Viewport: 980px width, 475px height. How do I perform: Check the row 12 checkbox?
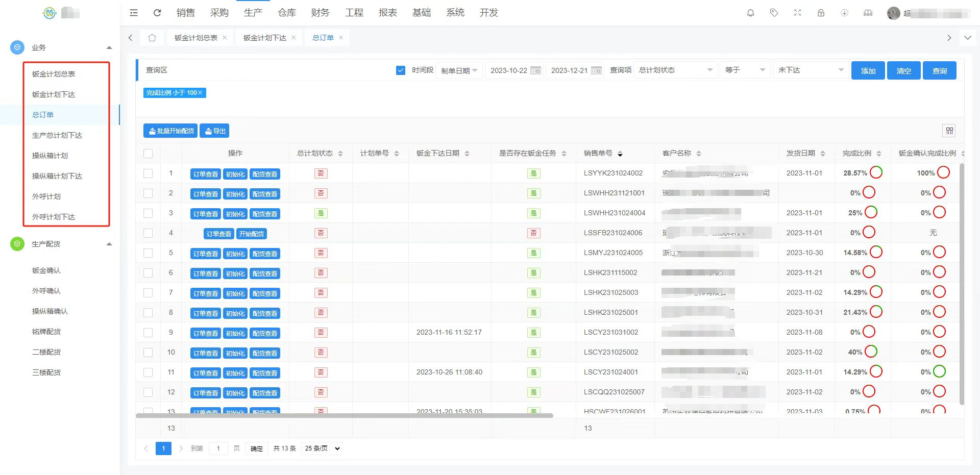tap(148, 392)
